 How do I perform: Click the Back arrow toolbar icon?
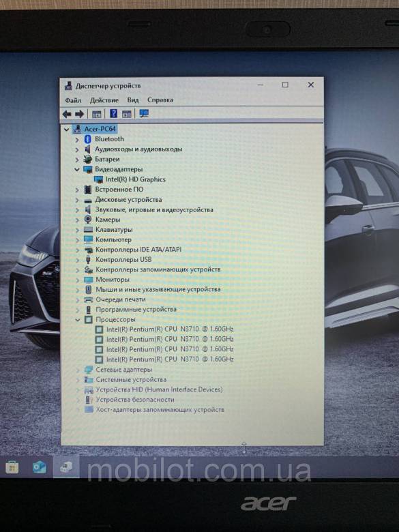click(x=67, y=114)
